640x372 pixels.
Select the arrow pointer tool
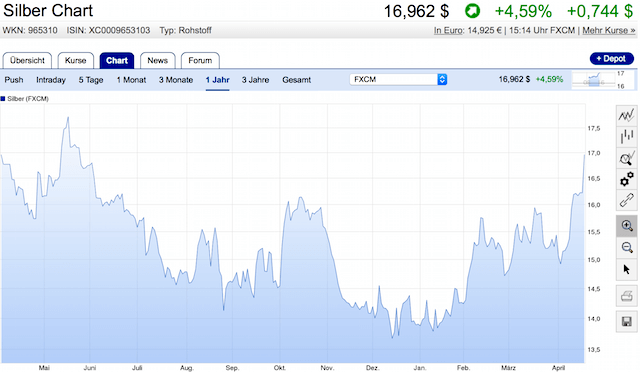click(x=626, y=270)
